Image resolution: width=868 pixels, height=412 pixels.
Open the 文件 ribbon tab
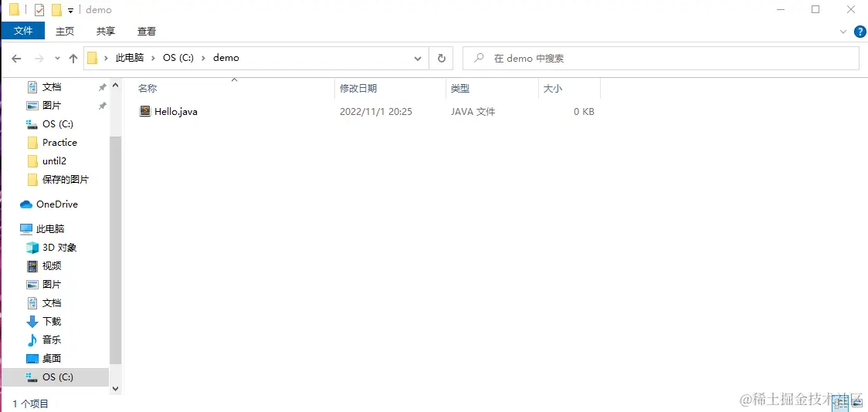pos(22,31)
